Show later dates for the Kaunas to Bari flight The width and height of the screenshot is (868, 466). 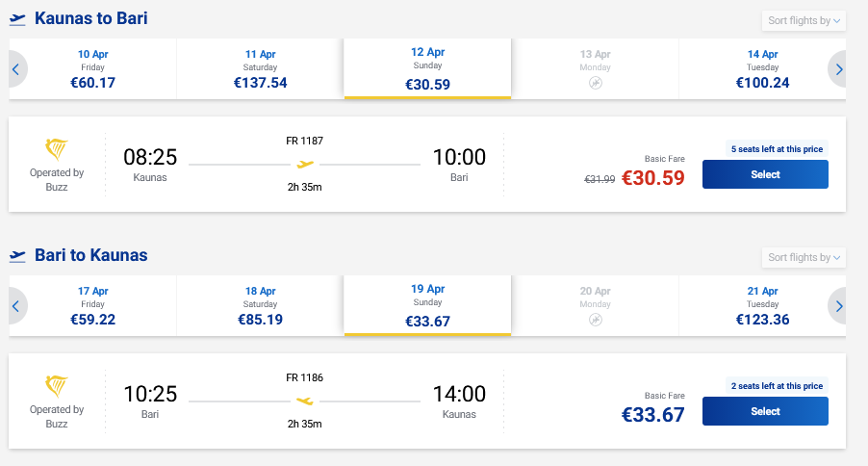838,69
